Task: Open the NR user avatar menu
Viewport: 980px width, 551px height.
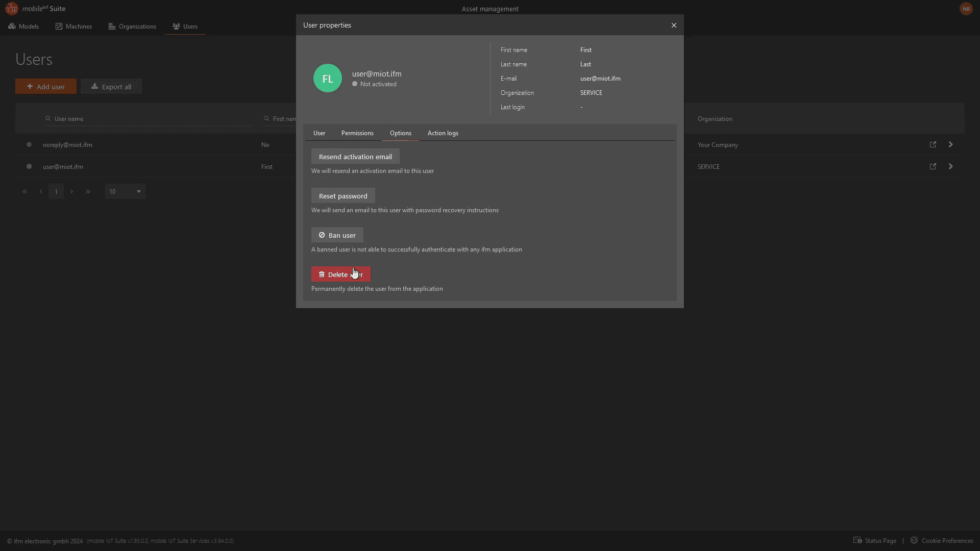Action: coord(966,9)
